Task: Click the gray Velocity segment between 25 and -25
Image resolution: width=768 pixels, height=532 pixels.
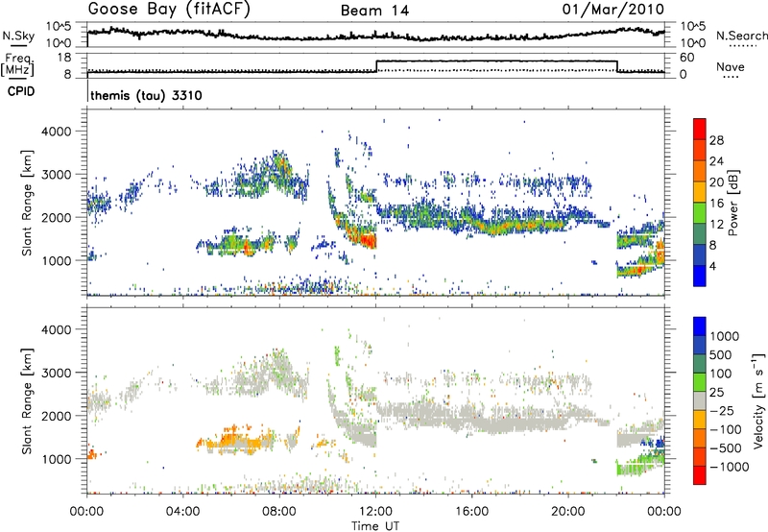Action: 700,400
